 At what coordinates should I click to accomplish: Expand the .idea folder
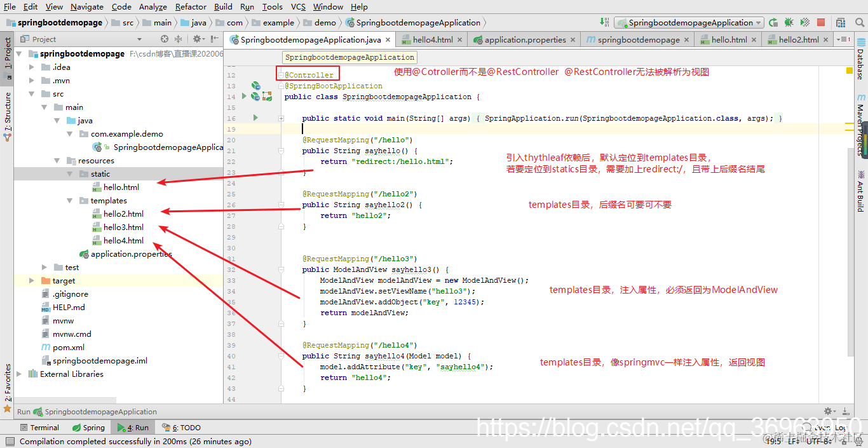pyautogui.click(x=32, y=67)
